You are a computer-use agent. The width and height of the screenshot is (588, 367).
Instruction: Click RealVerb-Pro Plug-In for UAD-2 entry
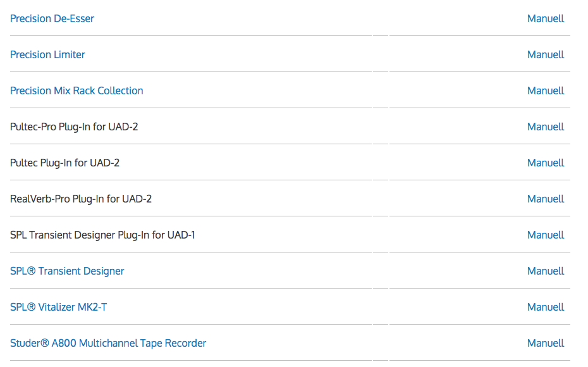[x=81, y=199]
